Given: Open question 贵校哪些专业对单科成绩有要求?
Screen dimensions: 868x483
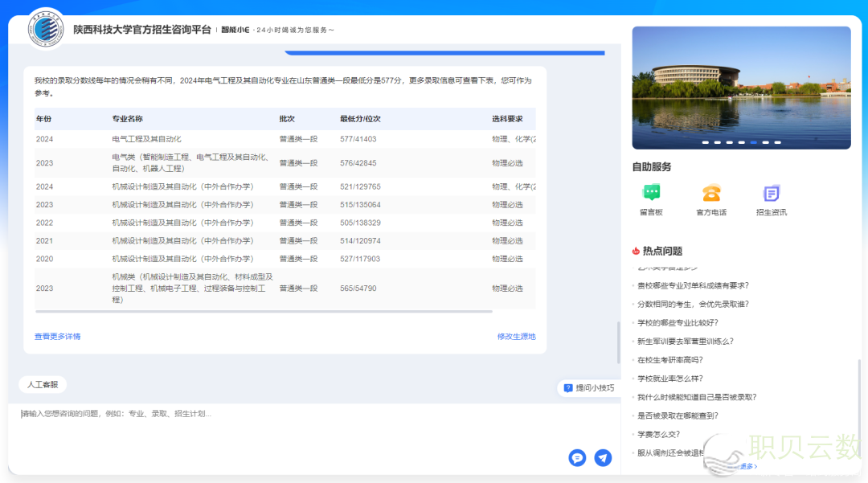Looking at the screenshot, I should pyautogui.click(x=693, y=285).
